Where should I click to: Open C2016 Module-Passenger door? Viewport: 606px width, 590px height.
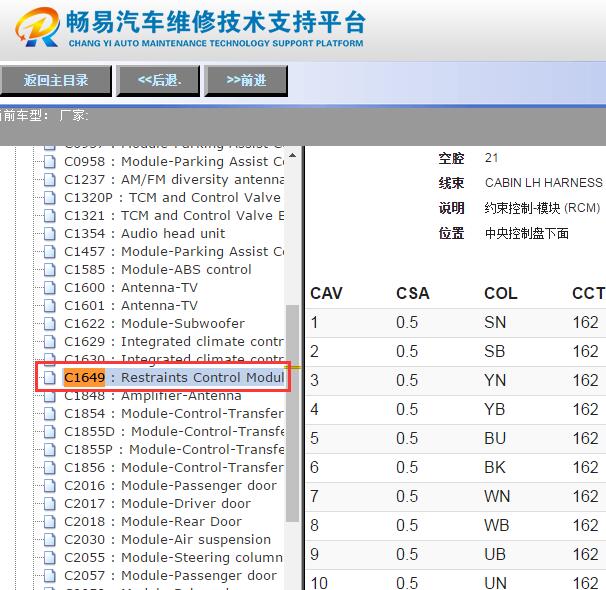click(x=170, y=485)
